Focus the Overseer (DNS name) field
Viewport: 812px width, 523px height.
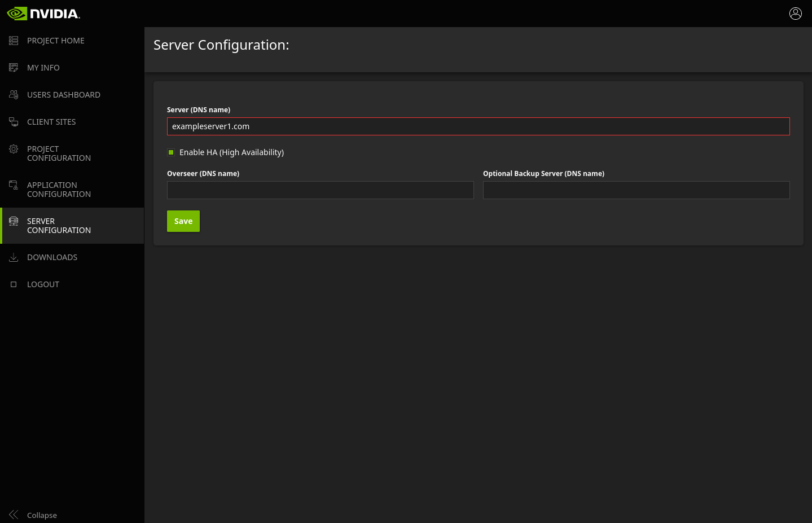click(321, 190)
